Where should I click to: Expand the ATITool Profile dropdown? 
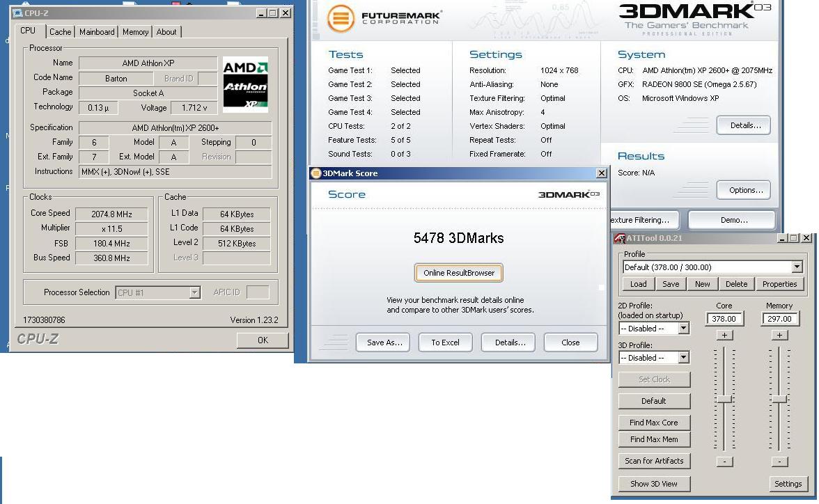tap(797, 267)
